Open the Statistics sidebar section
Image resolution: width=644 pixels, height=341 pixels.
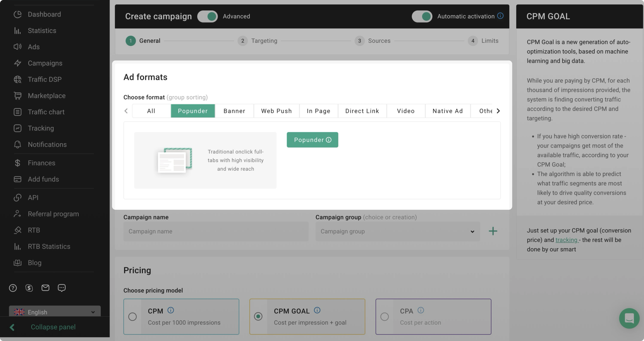pyautogui.click(x=42, y=30)
